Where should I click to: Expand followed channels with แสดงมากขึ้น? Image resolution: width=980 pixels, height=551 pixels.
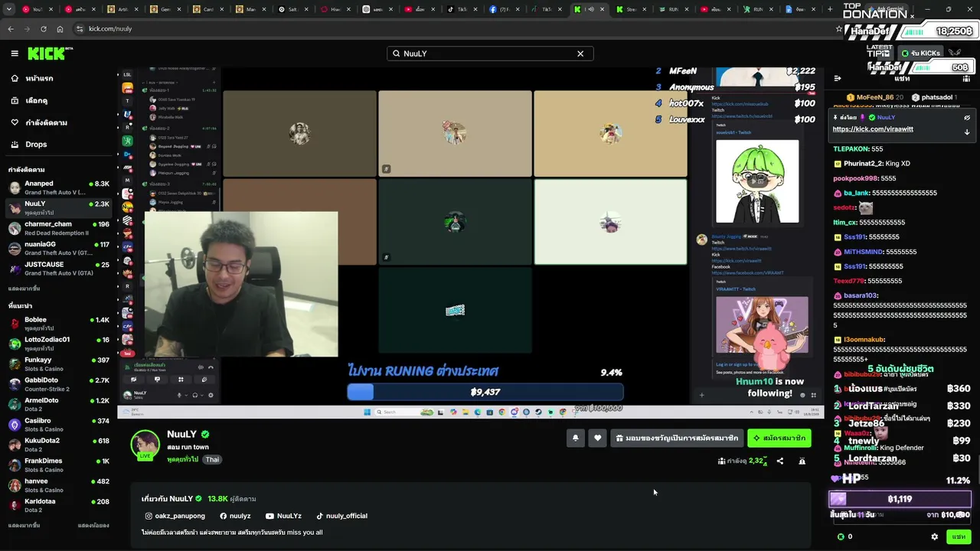point(24,289)
